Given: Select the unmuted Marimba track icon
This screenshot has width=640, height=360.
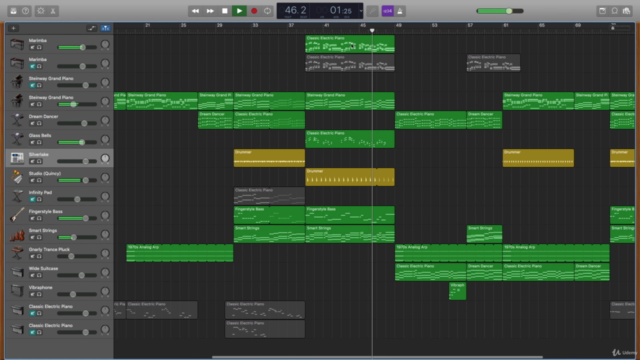Looking at the screenshot, I should point(17,44).
